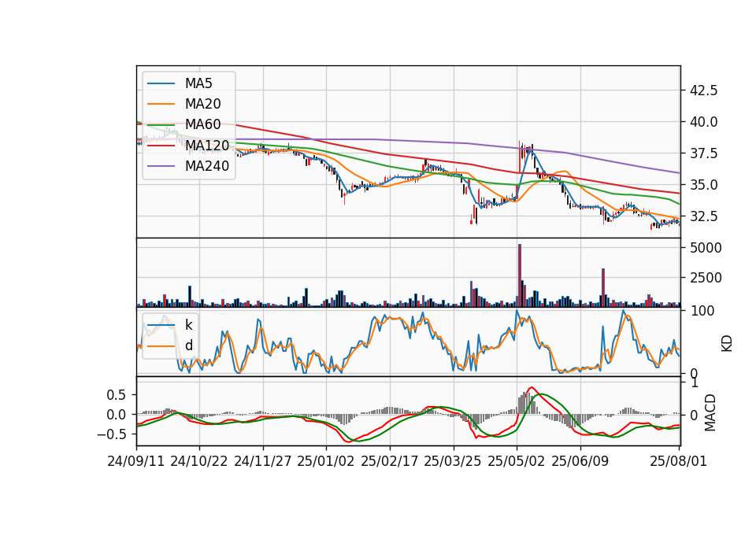Click the tallest volume bar near 25/05/02
Screen dimensions: 756x543
(x=520, y=275)
